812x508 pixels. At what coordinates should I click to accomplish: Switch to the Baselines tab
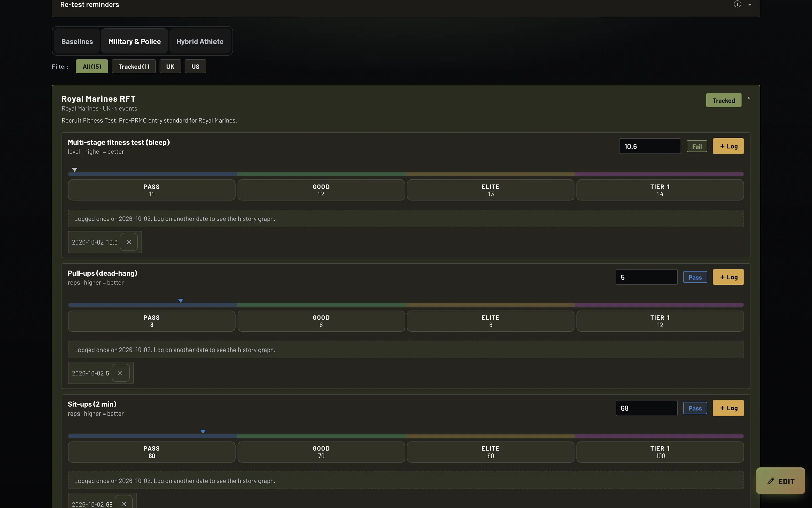click(77, 41)
